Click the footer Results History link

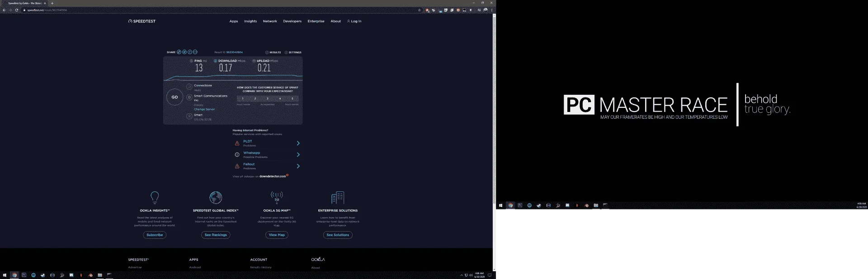261,267
